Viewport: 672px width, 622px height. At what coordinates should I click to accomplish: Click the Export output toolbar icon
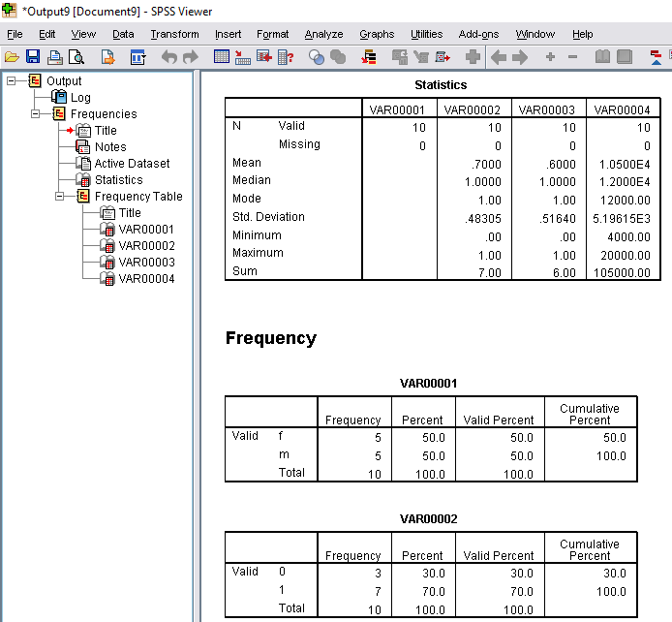pos(107,57)
